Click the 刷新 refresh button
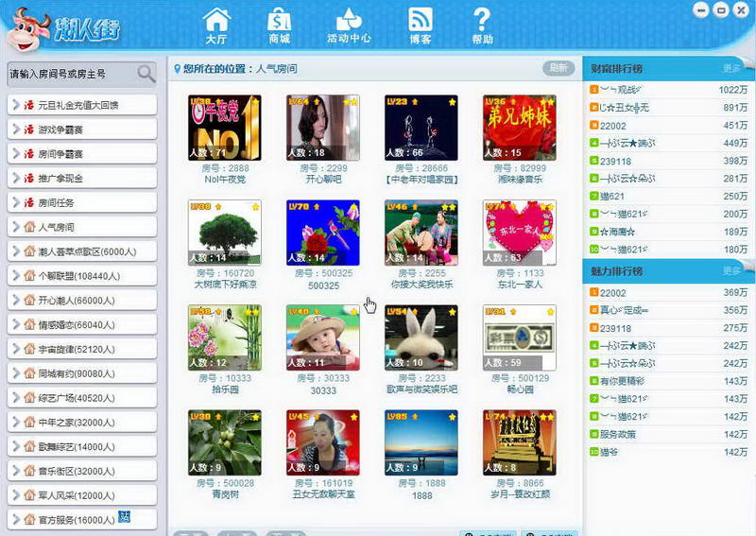 pos(558,68)
